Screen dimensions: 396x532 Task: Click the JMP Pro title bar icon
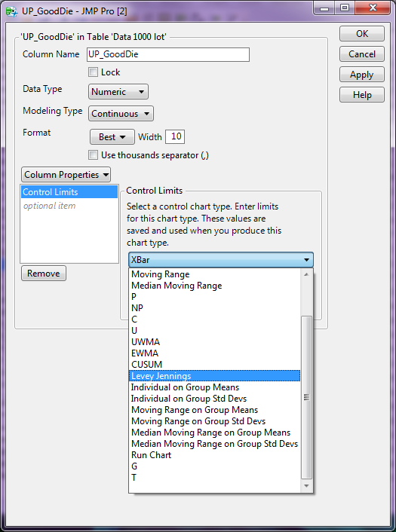click(x=11, y=11)
